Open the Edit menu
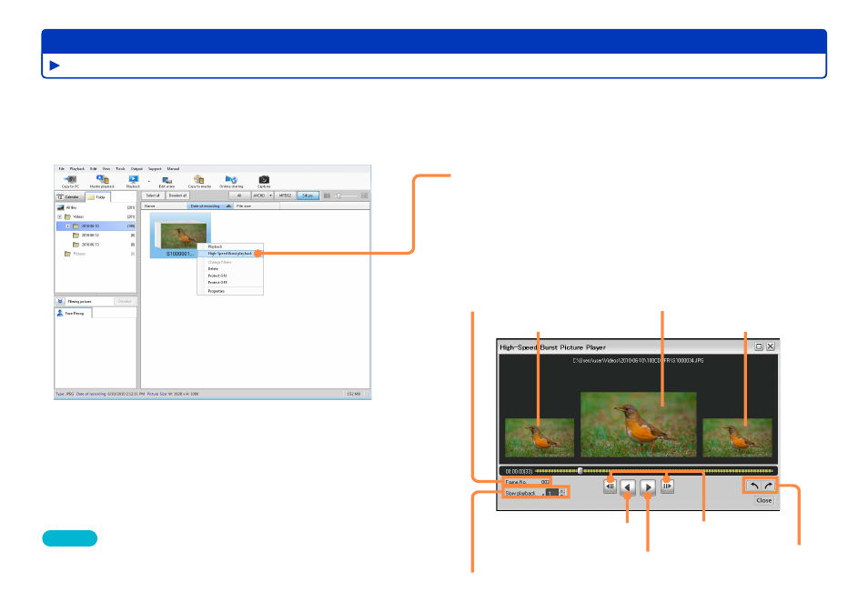This screenshot has height=612, width=868. click(x=93, y=169)
